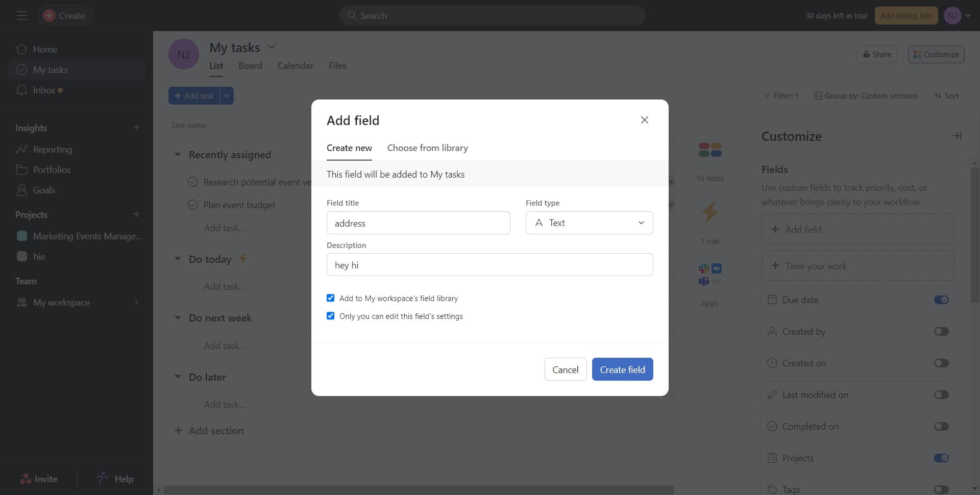This screenshot has height=495, width=980.
Task: Click the lightning bolt rules icon
Action: [709, 213]
